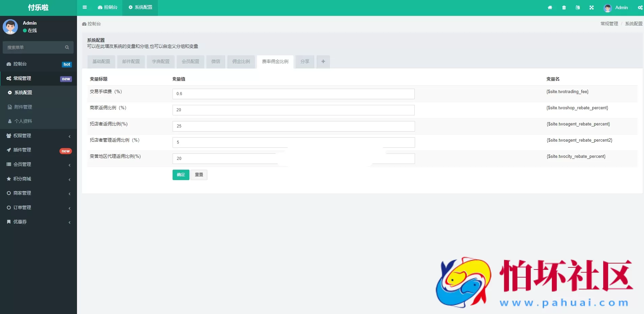644x314 pixels.
Task: Click the 交易手续费 value input field
Action: (293, 94)
